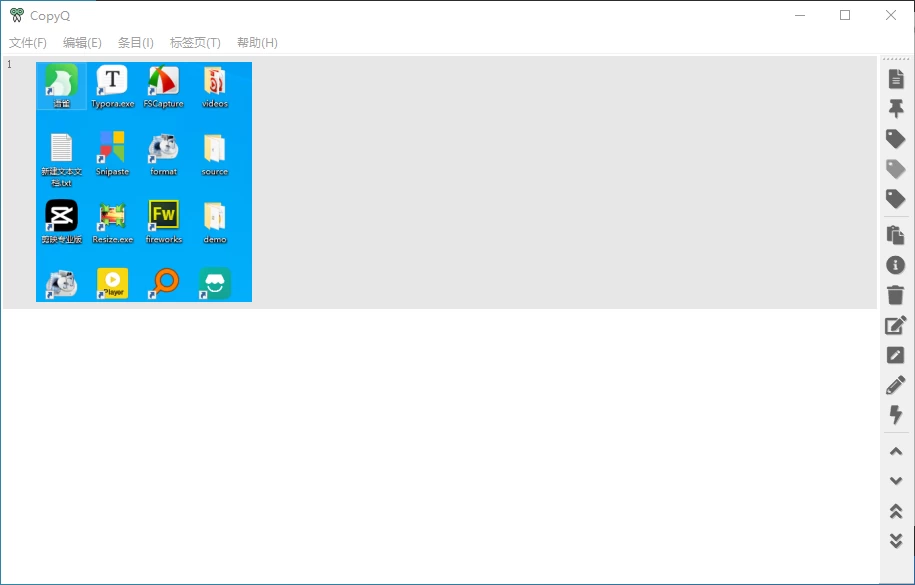Move the item to top with the double up chevron
Screen dimensions: 915x585
[x=896, y=511]
